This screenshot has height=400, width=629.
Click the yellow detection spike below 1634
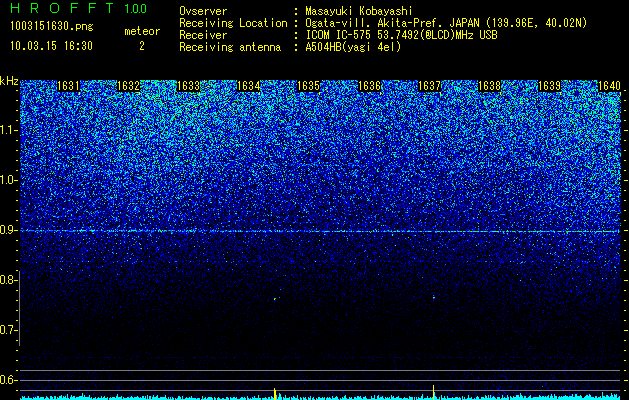(275, 394)
